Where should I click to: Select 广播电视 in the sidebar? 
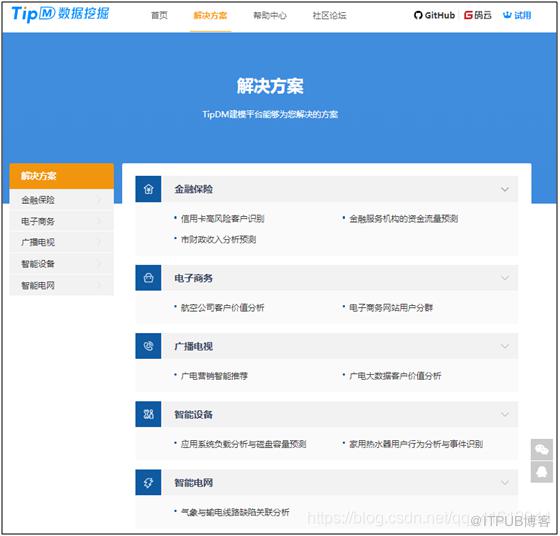61,242
